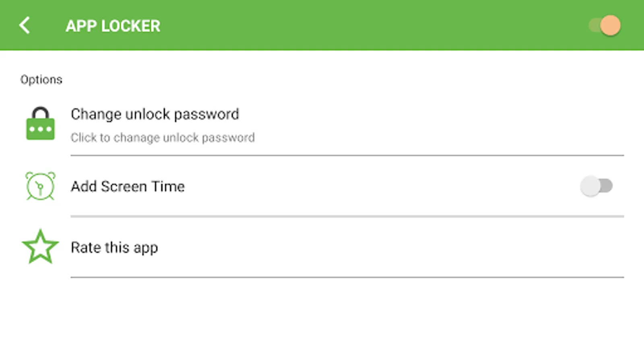Select the Add Screen Time label
Screen dimensions: 644x362
[128, 187]
